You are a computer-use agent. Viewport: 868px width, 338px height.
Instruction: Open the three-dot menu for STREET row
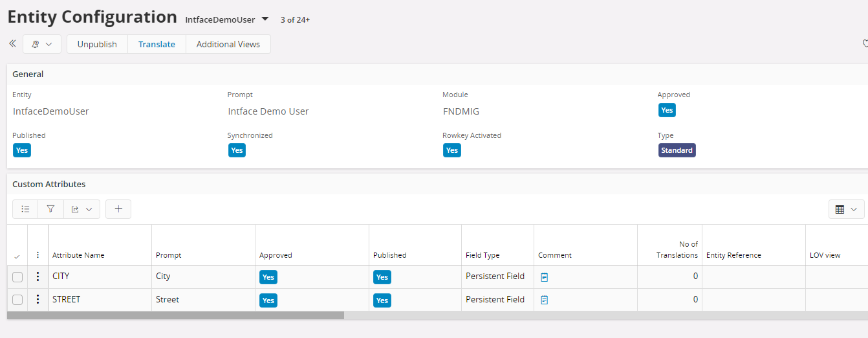tap(38, 299)
